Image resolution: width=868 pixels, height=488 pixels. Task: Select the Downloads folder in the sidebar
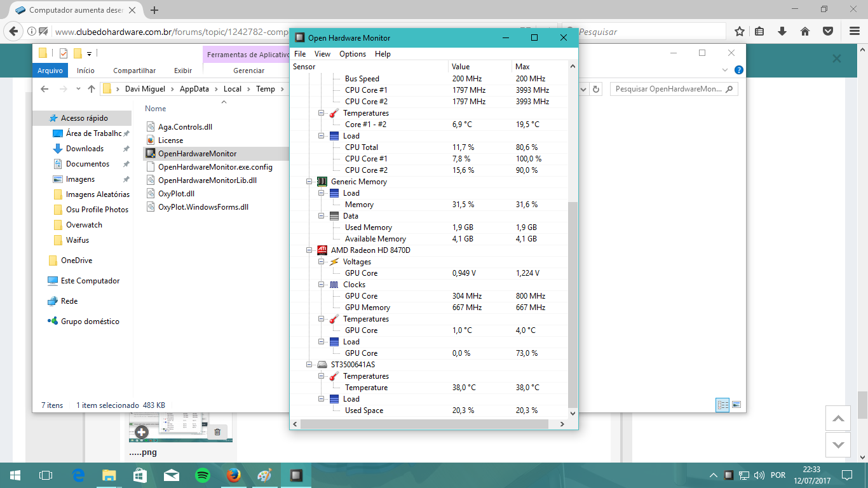pyautogui.click(x=85, y=149)
